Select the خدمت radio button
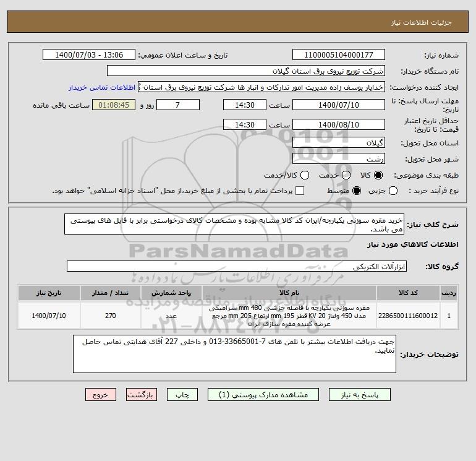The image size is (476, 461). point(346,175)
